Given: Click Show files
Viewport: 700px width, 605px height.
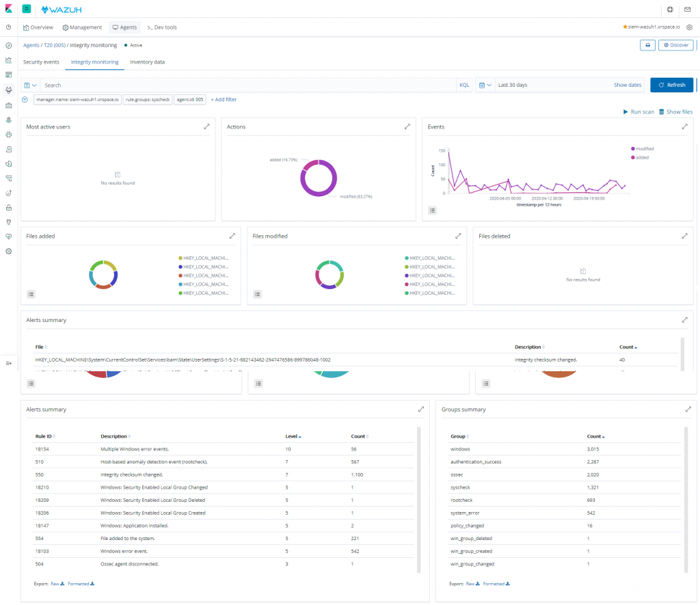Looking at the screenshot, I should [676, 111].
